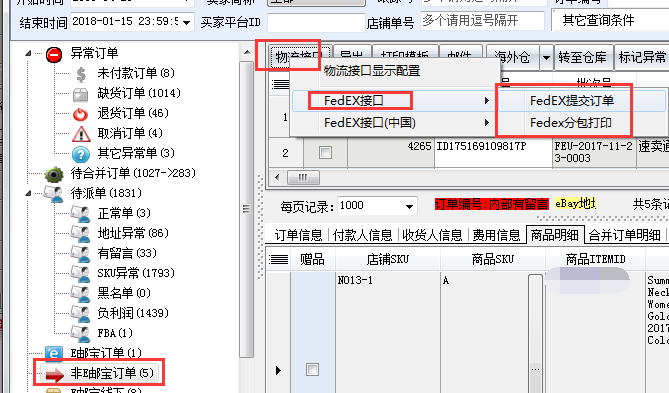The width and height of the screenshot is (669, 393).
Task: Click the mark abnormal (标记异常) button
Action: [642, 57]
